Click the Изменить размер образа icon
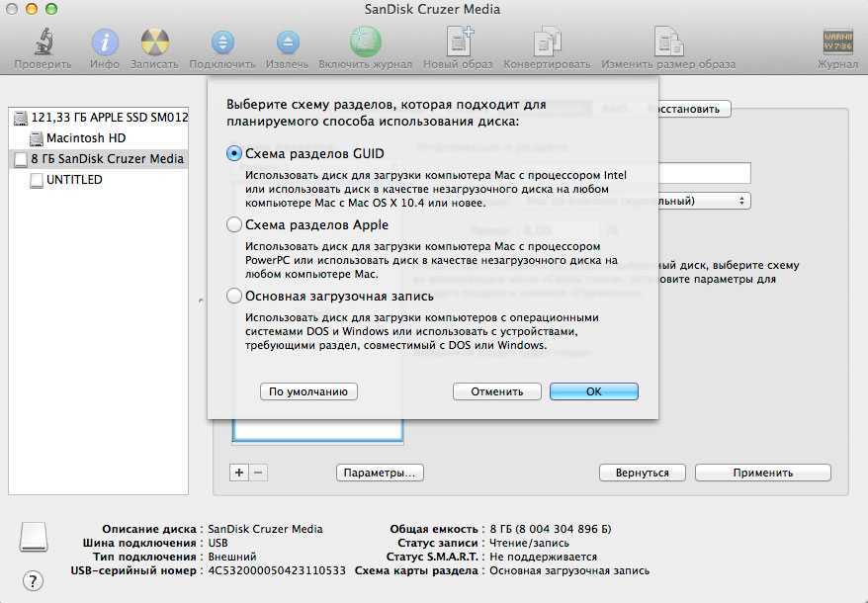The height and width of the screenshot is (603, 868). [x=668, y=42]
